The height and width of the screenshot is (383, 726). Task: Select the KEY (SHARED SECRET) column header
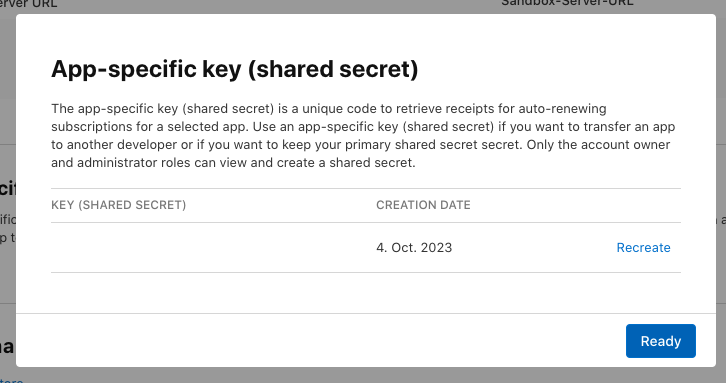[119, 205]
